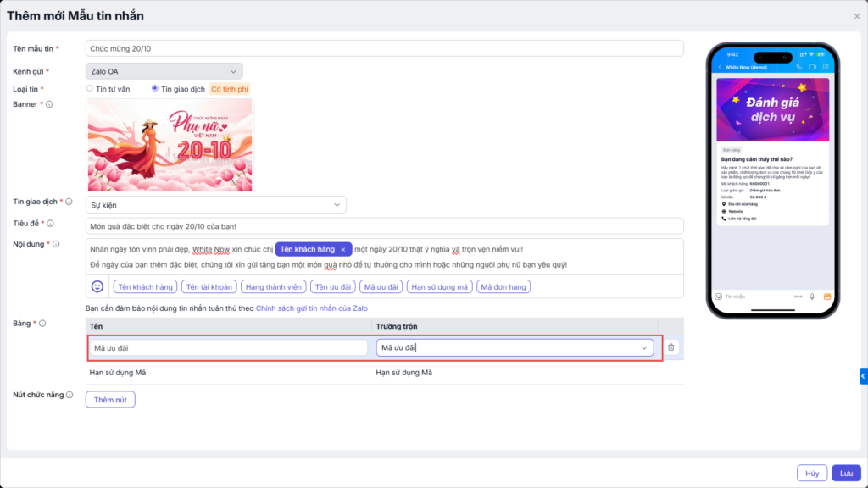Image resolution: width=868 pixels, height=488 pixels.
Task: Tap the image icon in phone preview
Action: point(827,297)
